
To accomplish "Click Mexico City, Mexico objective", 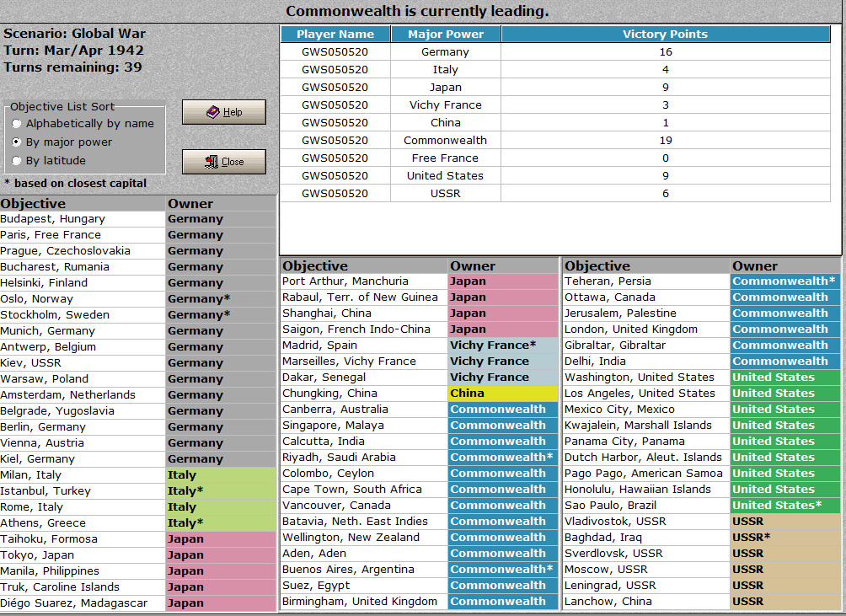I will coord(646,409).
